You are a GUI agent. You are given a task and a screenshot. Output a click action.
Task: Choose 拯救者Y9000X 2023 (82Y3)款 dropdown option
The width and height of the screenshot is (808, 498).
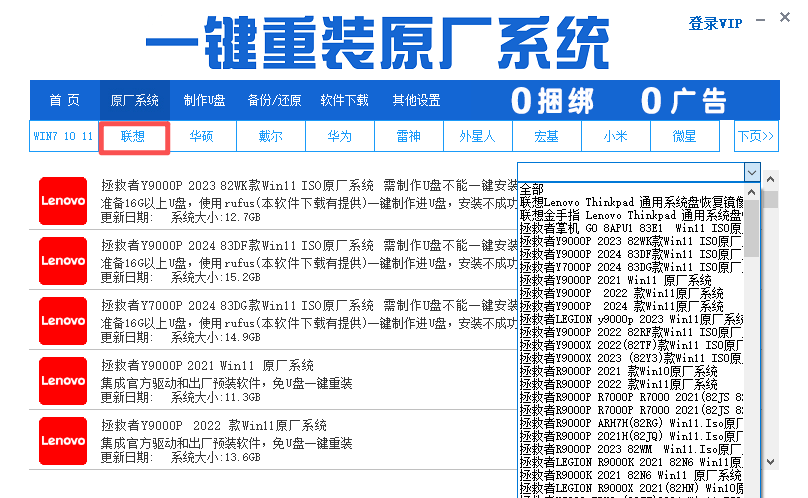click(631, 358)
